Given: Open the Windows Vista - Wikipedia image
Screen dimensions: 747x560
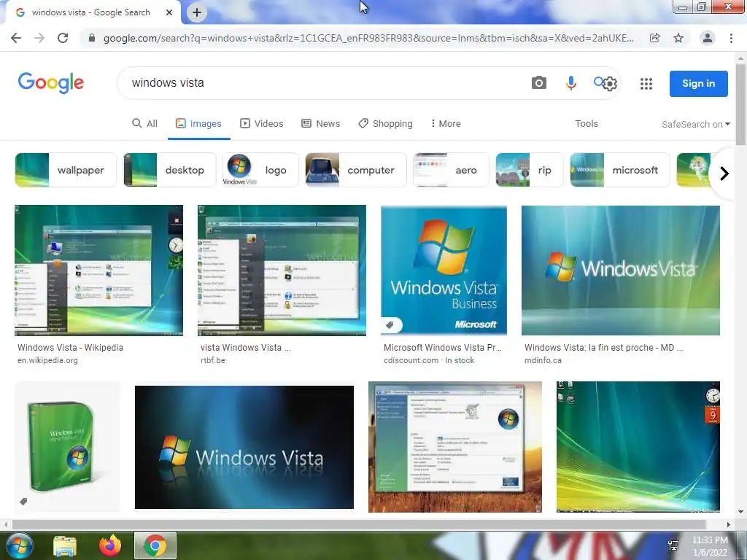Looking at the screenshot, I should tap(98, 271).
